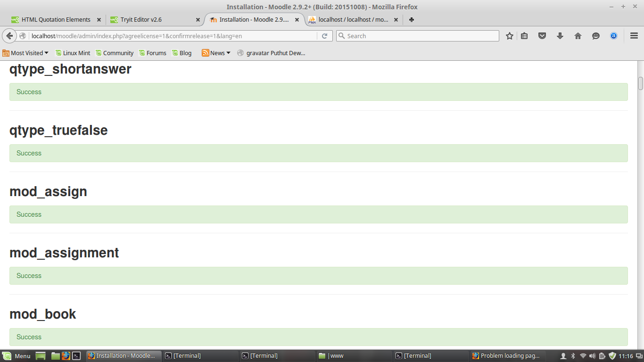Open the Linux Mint bookmark
The width and height of the screenshot is (644, 362).
coord(73,53)
